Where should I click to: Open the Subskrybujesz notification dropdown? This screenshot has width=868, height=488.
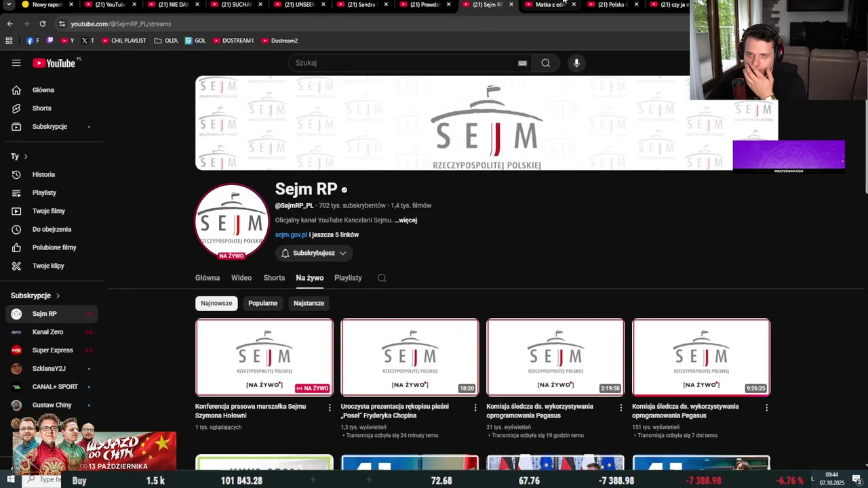click(x=314, y=253)
